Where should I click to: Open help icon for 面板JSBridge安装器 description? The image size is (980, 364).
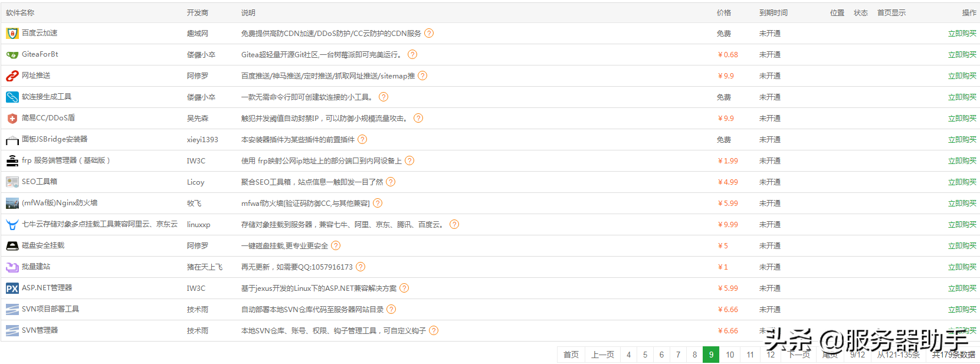point(362,139)
